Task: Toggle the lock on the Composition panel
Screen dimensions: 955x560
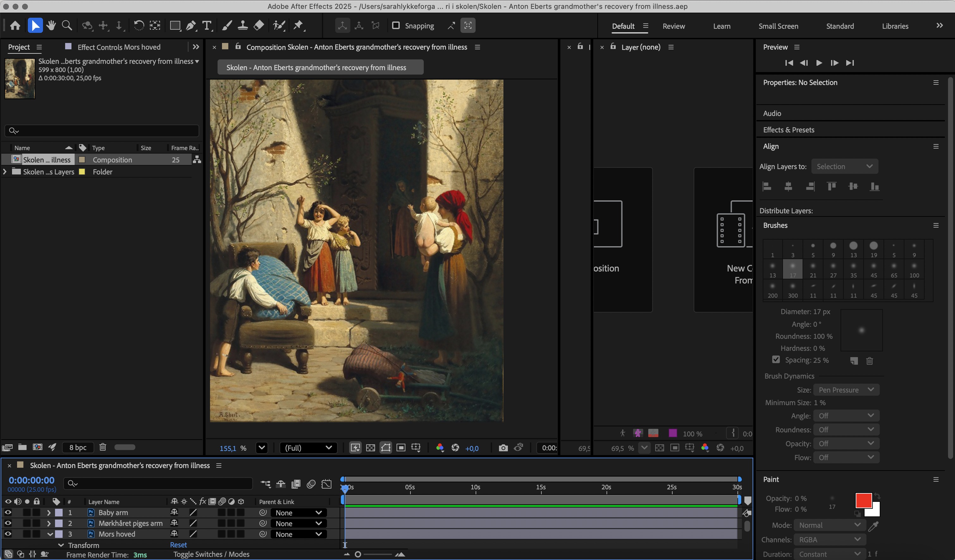Action: (x=238, y=46)
